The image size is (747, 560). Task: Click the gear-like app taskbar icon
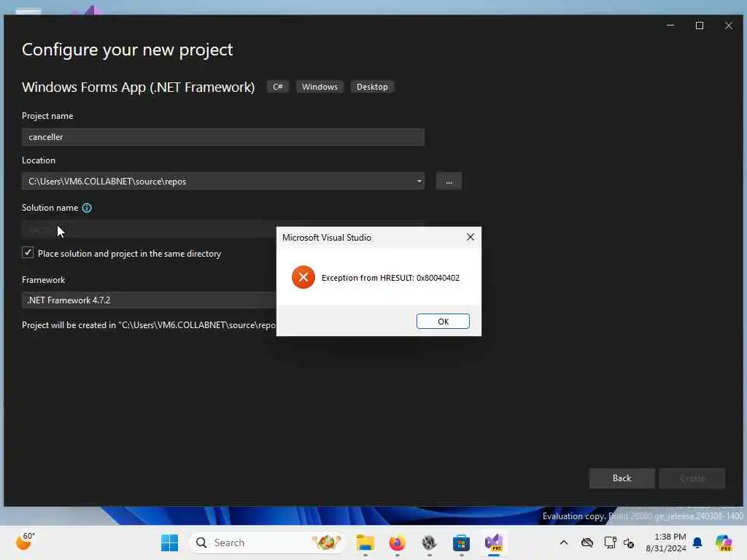[x=429, y=542]
